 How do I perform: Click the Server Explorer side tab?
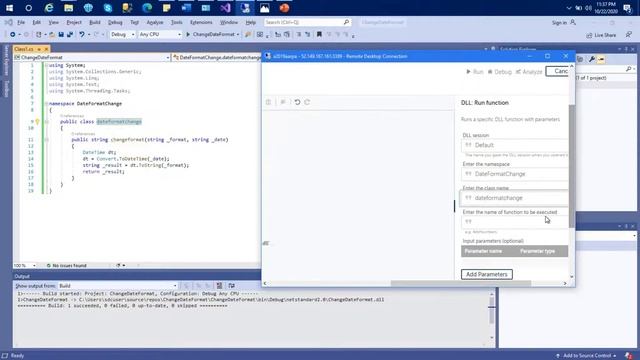[6, 60]
